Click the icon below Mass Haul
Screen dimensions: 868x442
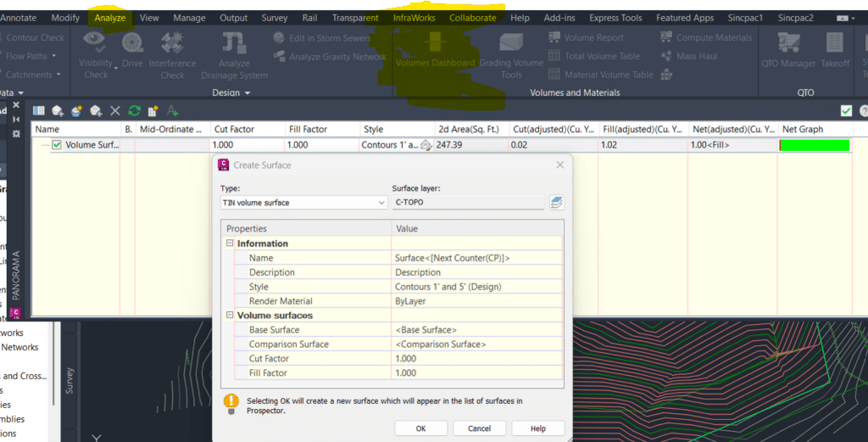(x=666, y=74)
